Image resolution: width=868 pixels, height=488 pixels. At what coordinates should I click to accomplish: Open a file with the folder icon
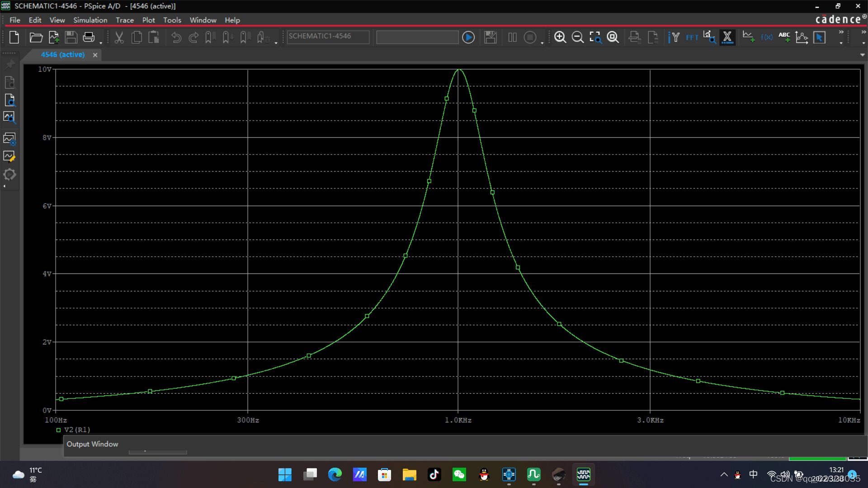(x=36, y=37)
